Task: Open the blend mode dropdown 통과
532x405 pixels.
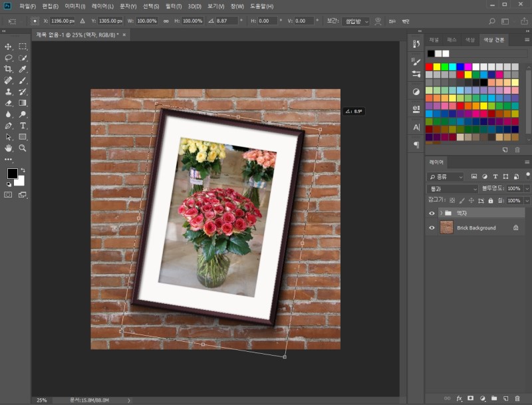Action: coord(453,189)
